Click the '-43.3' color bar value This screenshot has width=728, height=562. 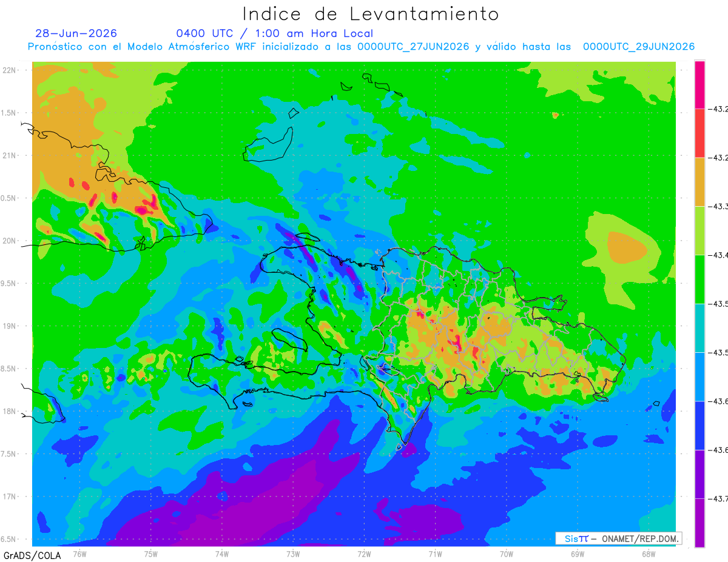[719, 207]
